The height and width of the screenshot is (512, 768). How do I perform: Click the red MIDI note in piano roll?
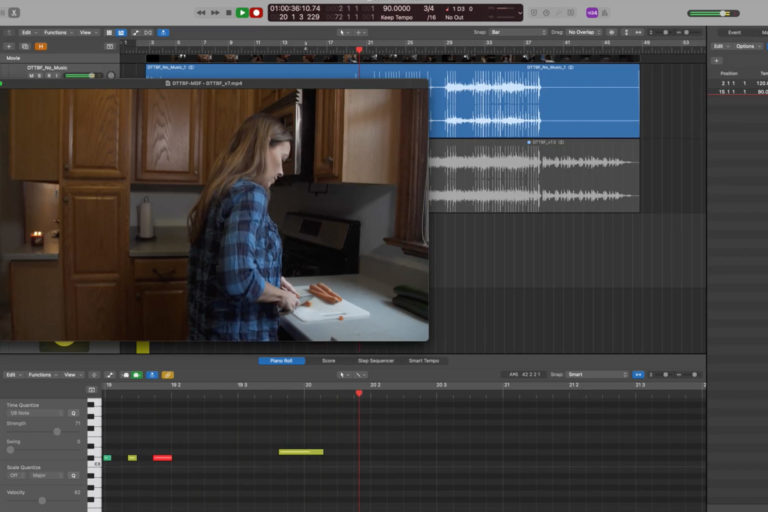(x=162, y=458)
